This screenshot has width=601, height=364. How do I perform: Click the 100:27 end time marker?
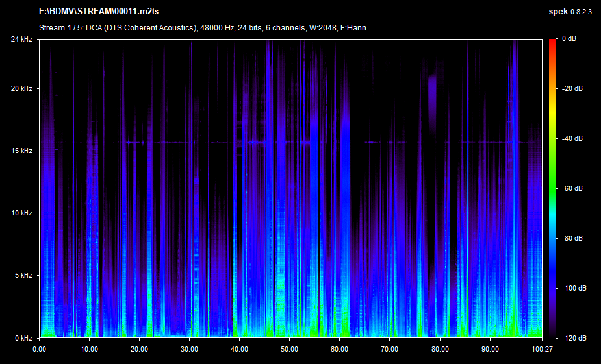[541, 349]
